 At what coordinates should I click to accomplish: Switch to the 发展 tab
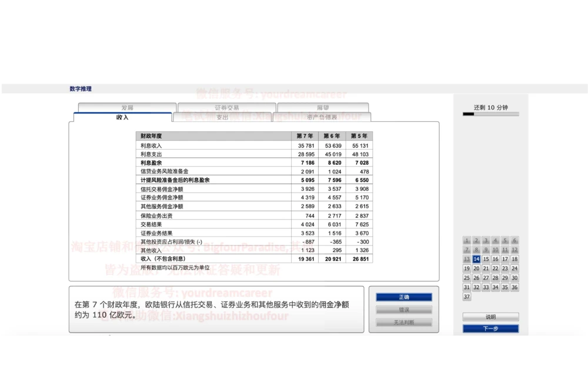pyautogui.click(x=128, y=108)
